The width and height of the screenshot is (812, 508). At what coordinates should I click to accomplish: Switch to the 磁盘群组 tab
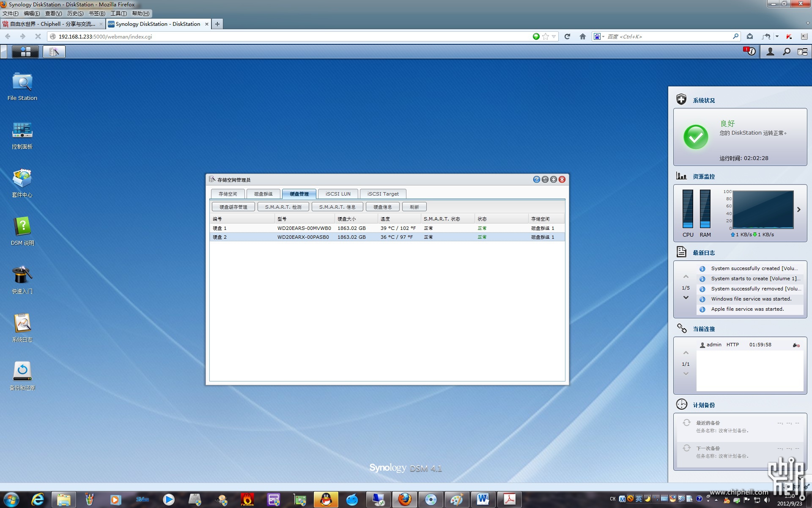[263, 194]
